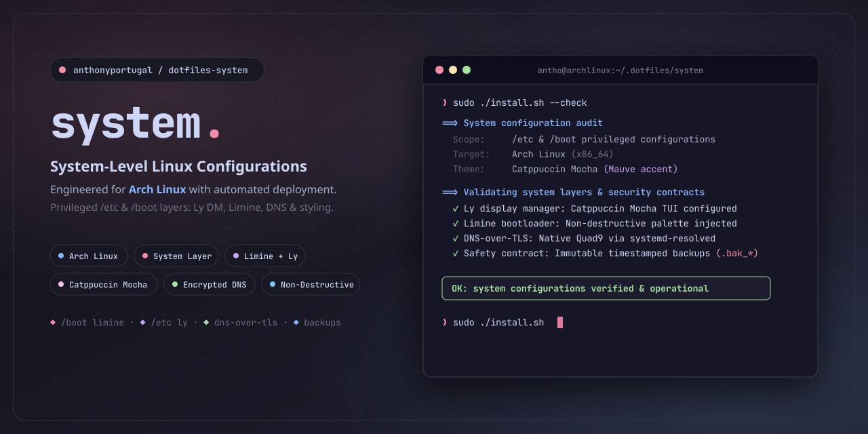Click the yellow minimize dot on terminal window
Viewport: 868px width, 434px height.
(453, 70)
